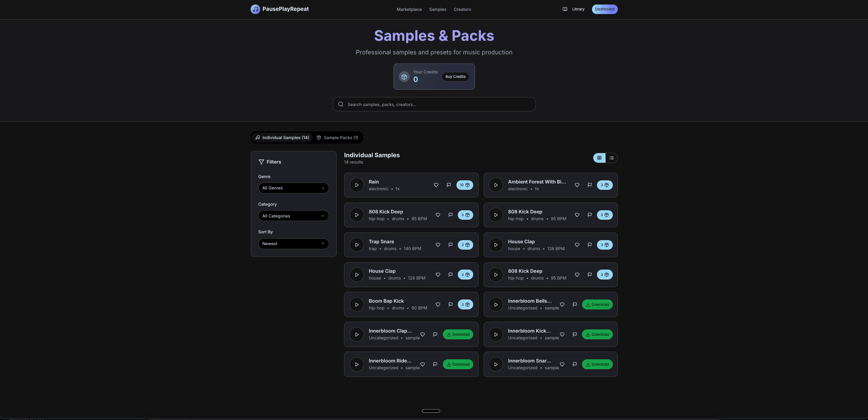Favorite the Trap Snare sample
868x420 pixels.
(x=438, y=245)
